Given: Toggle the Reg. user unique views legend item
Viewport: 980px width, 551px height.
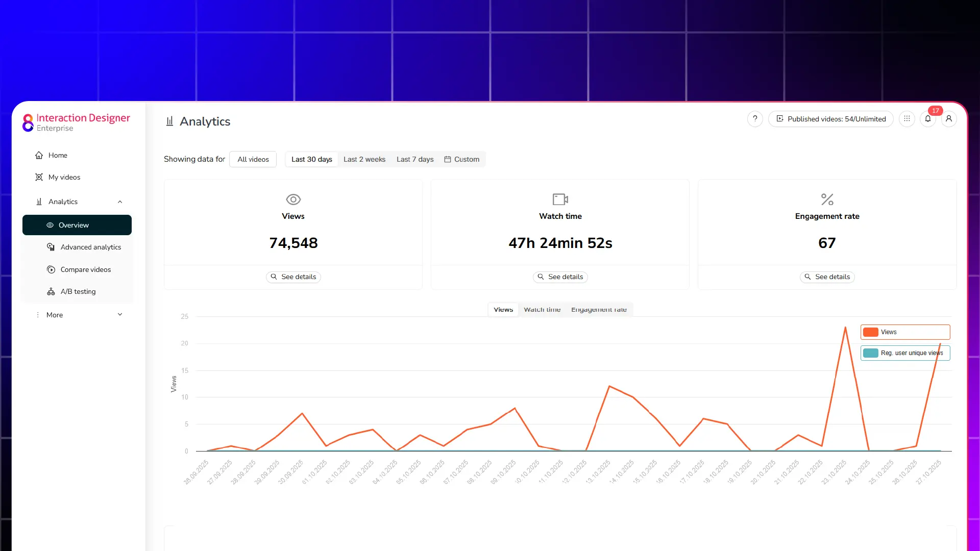Looking at the screenshot, I should coord(904,353).
